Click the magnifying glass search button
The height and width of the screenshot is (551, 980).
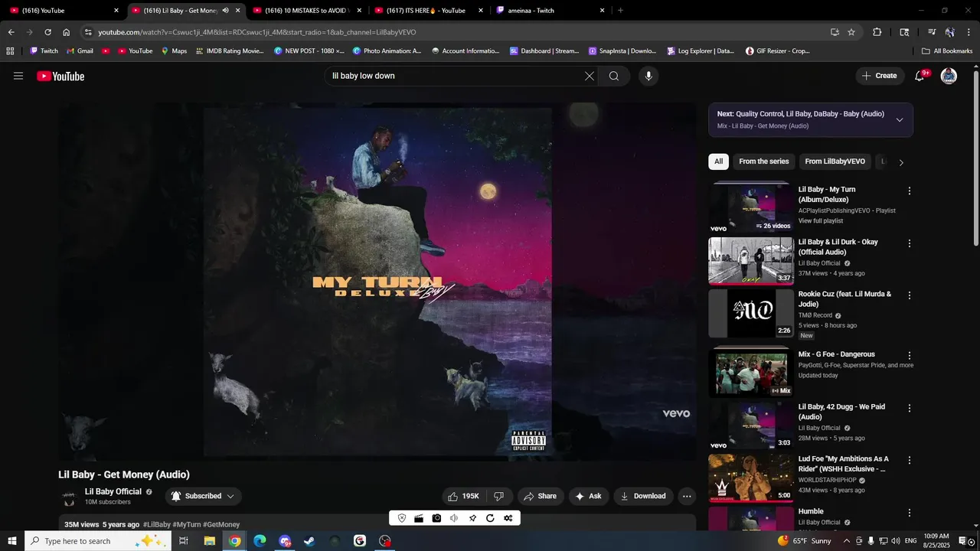coord(614,76)
